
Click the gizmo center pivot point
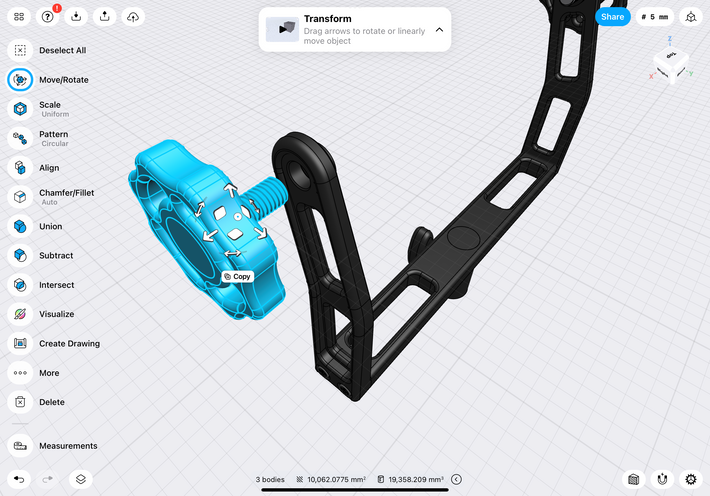237,217
